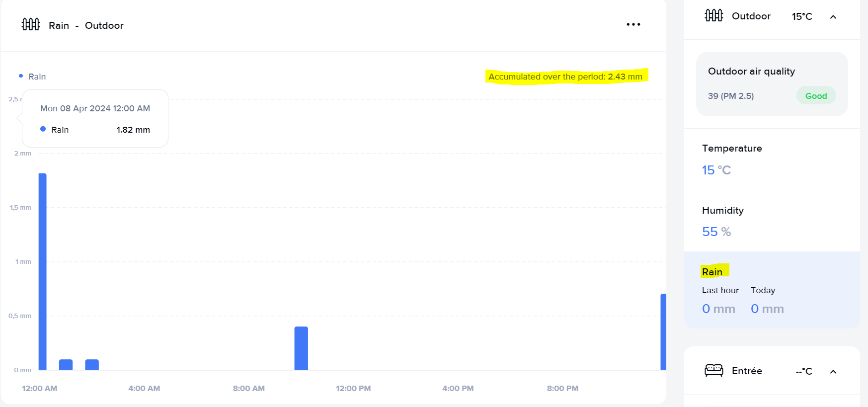
Task: Open the Outdoor air quality card
Action: tap(771, 83)
